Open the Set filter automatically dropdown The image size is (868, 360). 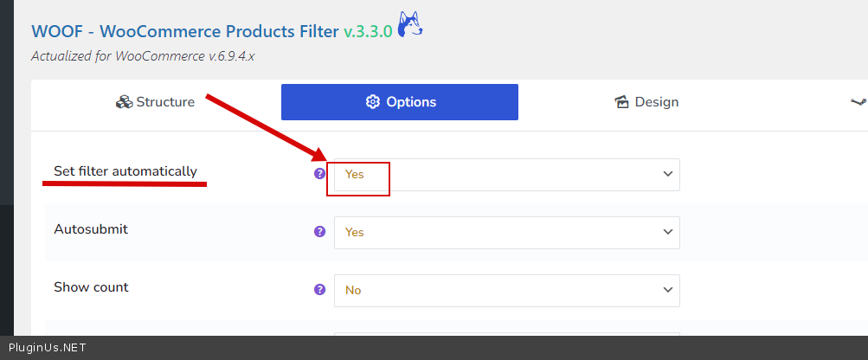click(506, 174)
